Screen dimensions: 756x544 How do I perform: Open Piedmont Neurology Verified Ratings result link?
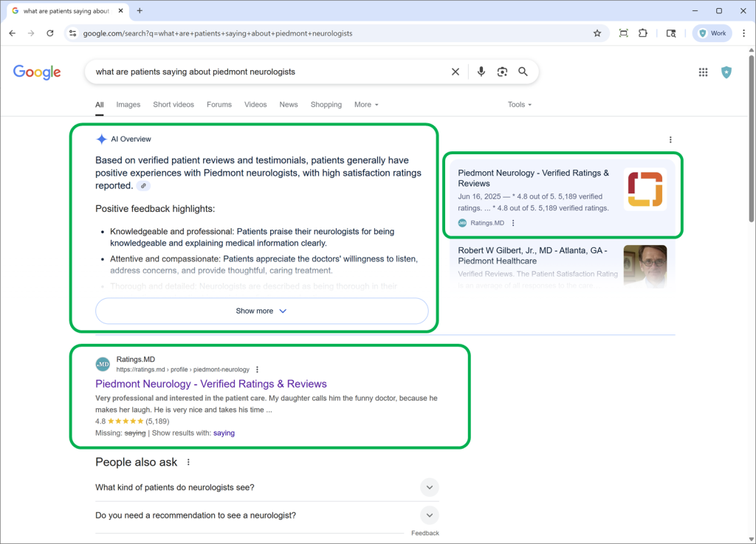pos(211,384)
